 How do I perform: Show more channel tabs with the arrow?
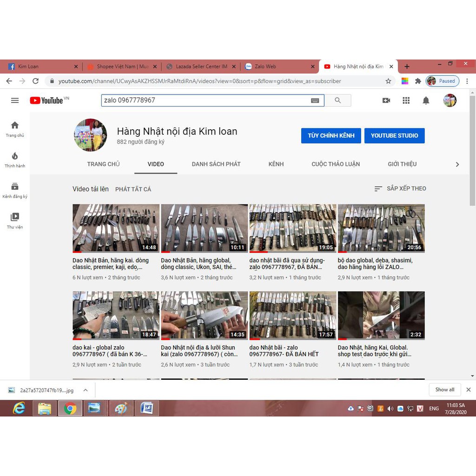[x=457, y=164]
